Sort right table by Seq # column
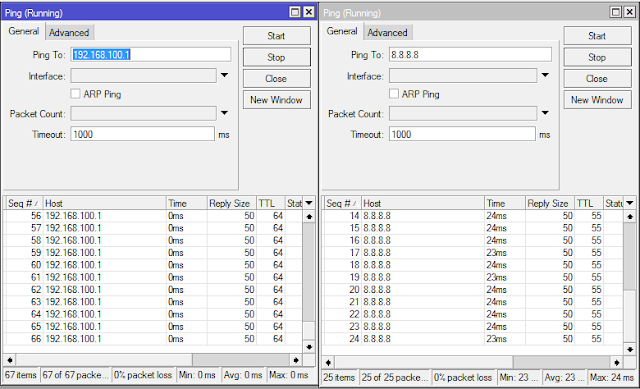Image resolution: width=640 pixels, height=389 pixels. pos(342,203)
